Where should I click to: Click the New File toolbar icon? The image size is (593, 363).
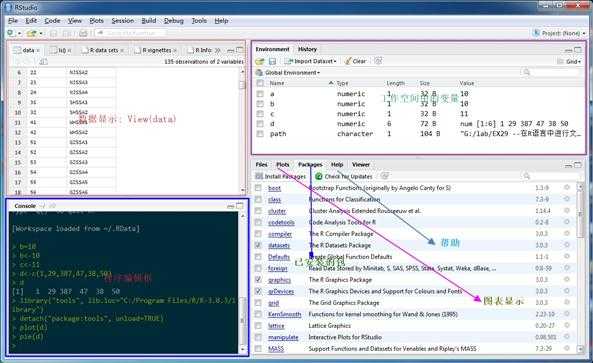(11, 33)
